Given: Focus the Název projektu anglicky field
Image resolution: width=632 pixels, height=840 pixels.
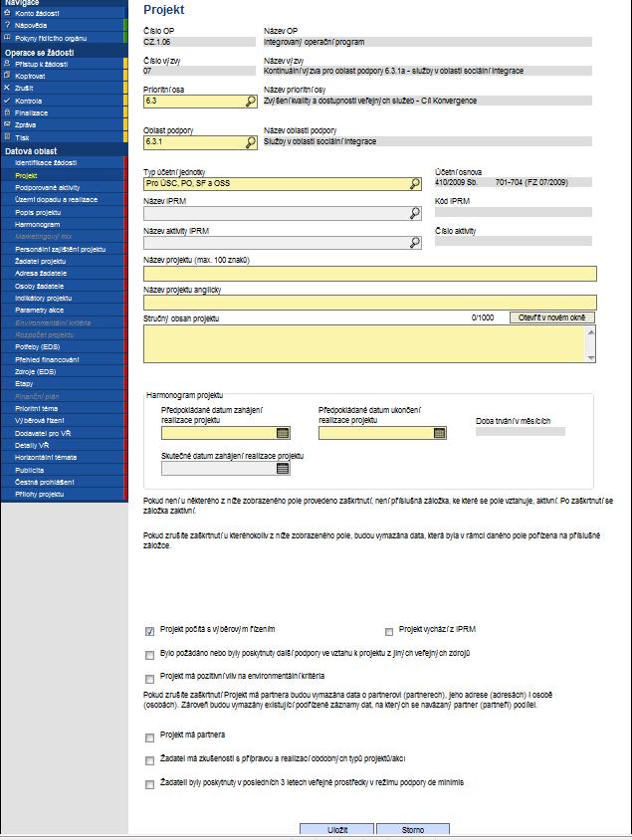Looking at the screenshot, I should [x=369, y=303].
